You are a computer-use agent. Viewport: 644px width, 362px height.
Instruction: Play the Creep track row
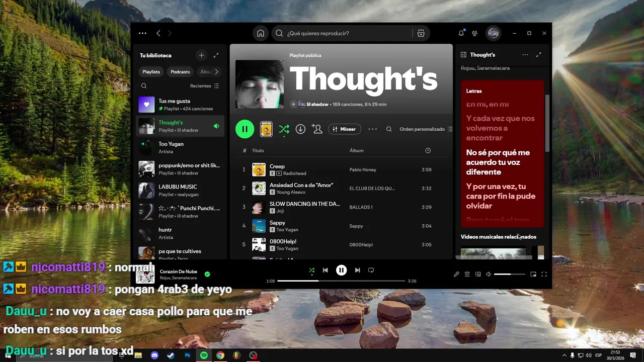click(x=341, y=169)
